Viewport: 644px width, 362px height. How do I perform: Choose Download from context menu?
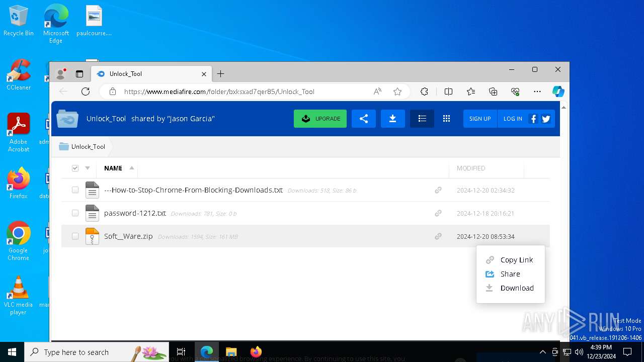[510, 288]
